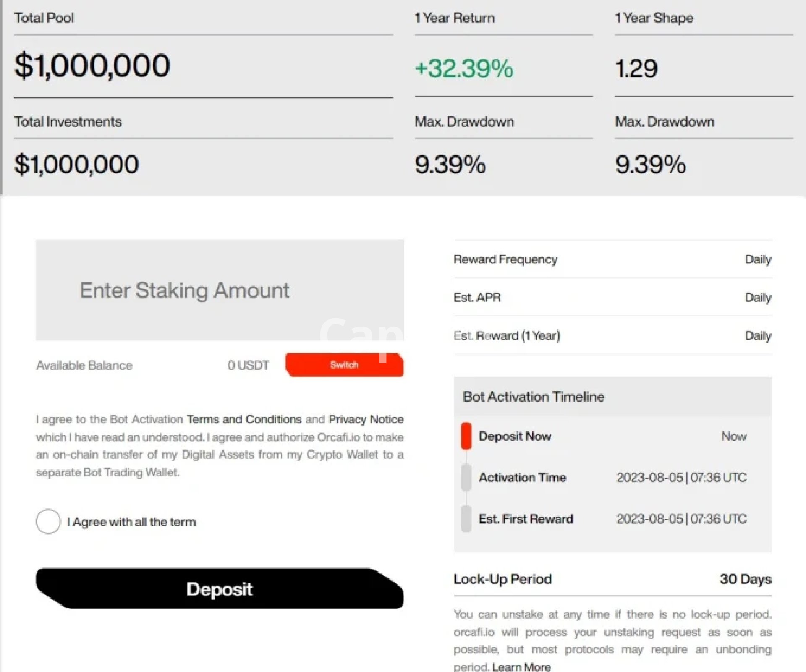Click the Total Investments $1,000,000 amount
The image size is (806, 672).
coord(76,164)
